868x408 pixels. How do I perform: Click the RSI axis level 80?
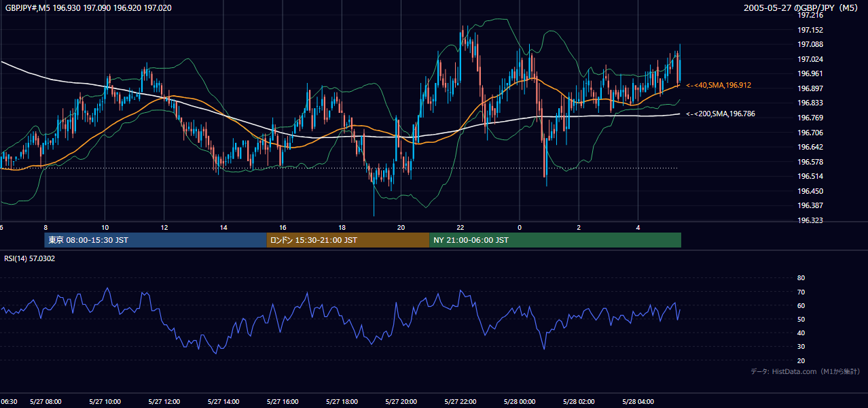(801, 278)
